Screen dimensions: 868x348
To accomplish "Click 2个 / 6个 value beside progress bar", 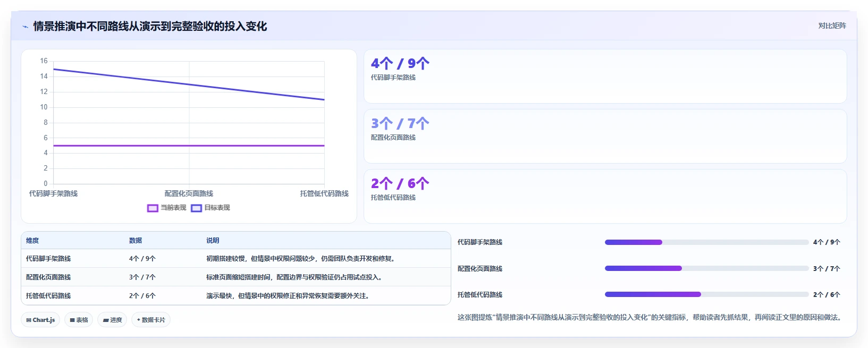I will point(827,295).
